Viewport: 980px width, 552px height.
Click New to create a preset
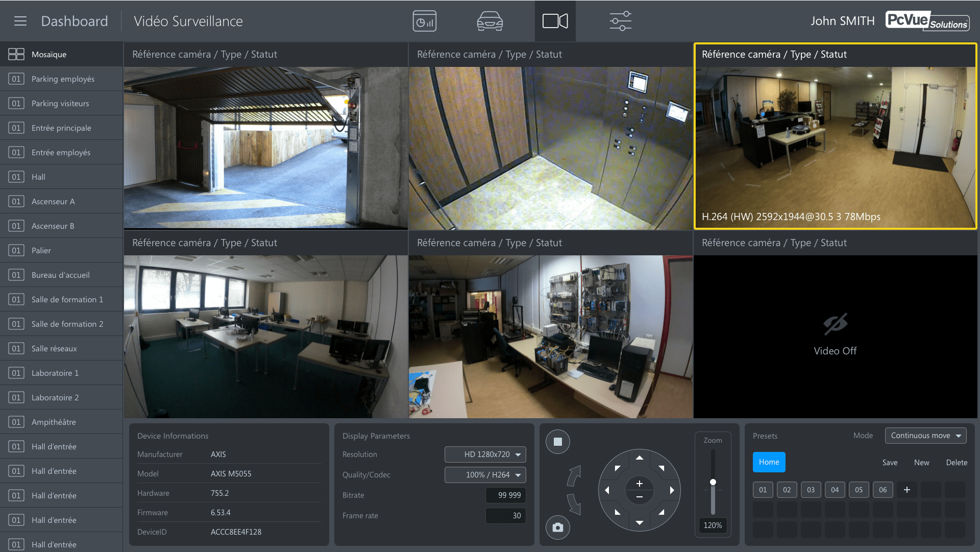[922, 462]
